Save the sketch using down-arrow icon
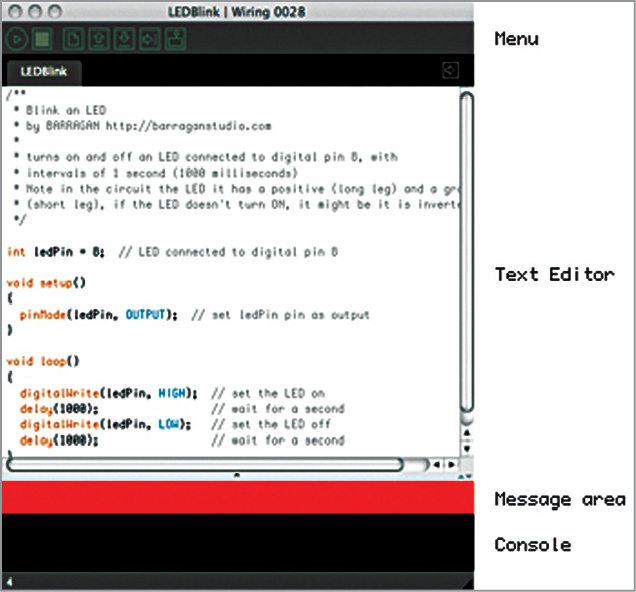The height and width of the screenshot is (592, 636). [x=124, y=40]
